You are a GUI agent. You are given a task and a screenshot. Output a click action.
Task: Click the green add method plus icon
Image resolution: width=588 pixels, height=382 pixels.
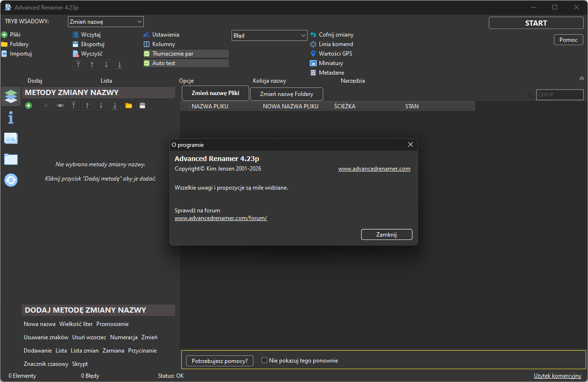[x=28, y=105]
